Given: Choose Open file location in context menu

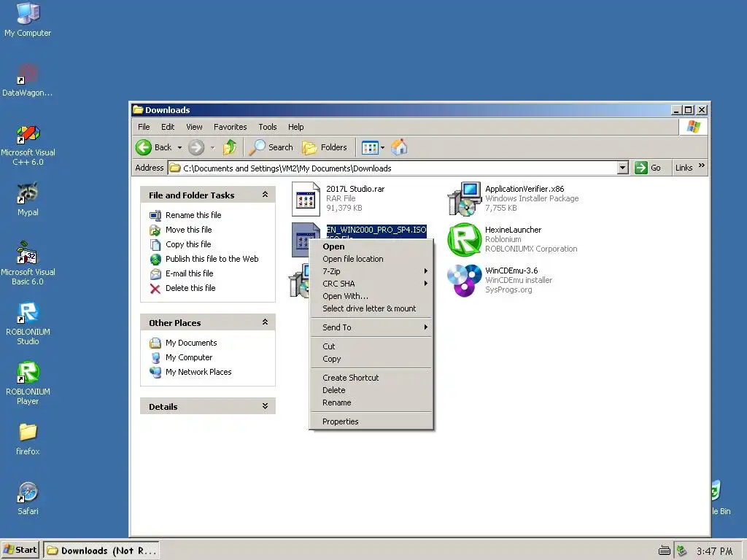Looking at the screenshot, I should tap(371, 259).
